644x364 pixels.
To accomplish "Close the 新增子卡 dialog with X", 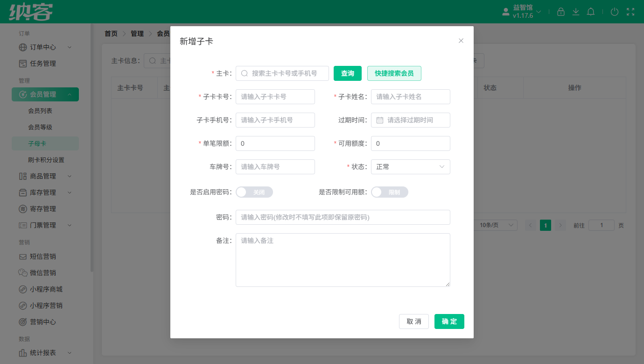I will (x=461, y=41).
